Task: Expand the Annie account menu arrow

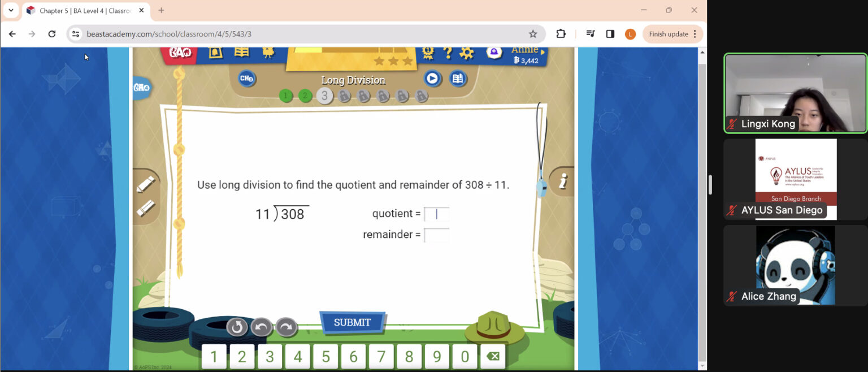Action: (543, 52)
